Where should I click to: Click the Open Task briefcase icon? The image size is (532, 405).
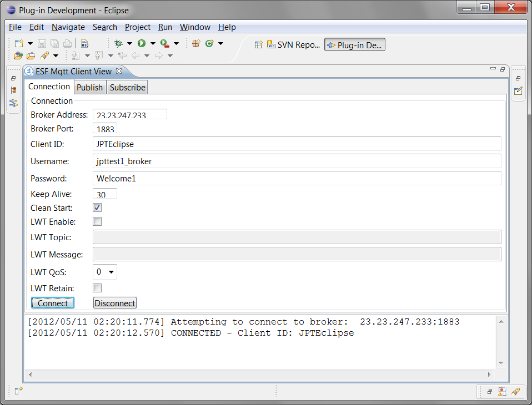pyautogui.click(x=31, y=55)
